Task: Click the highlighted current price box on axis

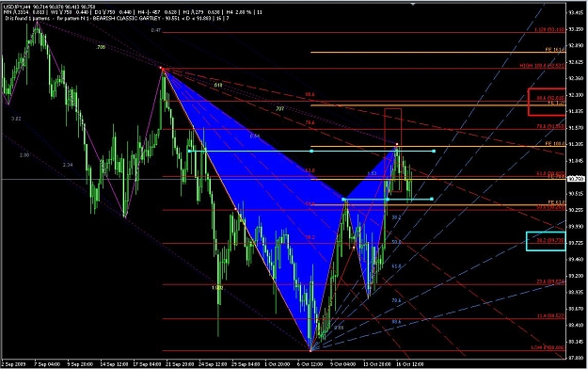Action: 576,179
